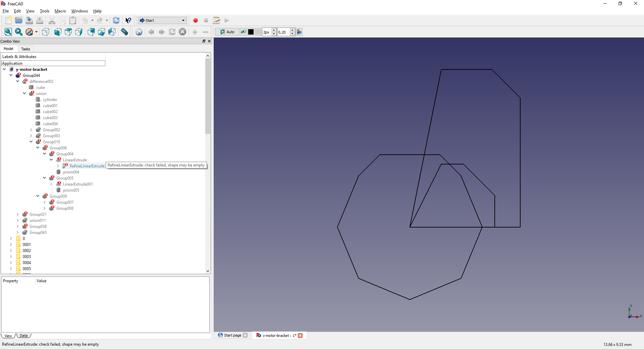
Task: Click the Refresh recompute icon
Action: pos(116,20)
